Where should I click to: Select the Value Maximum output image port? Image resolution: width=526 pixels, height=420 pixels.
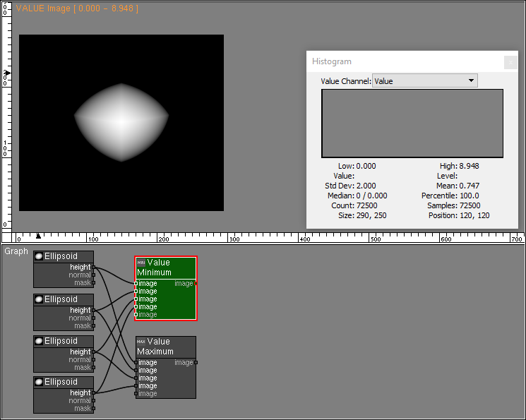coord(196,363)
